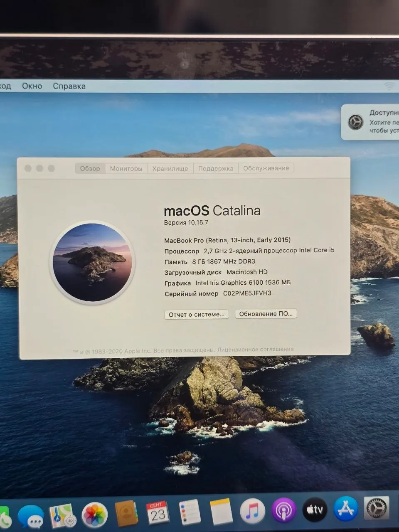The height and width of the screenshot is (532, 399).
Task: Open the Хранилище tab
Action: point(170,168)
